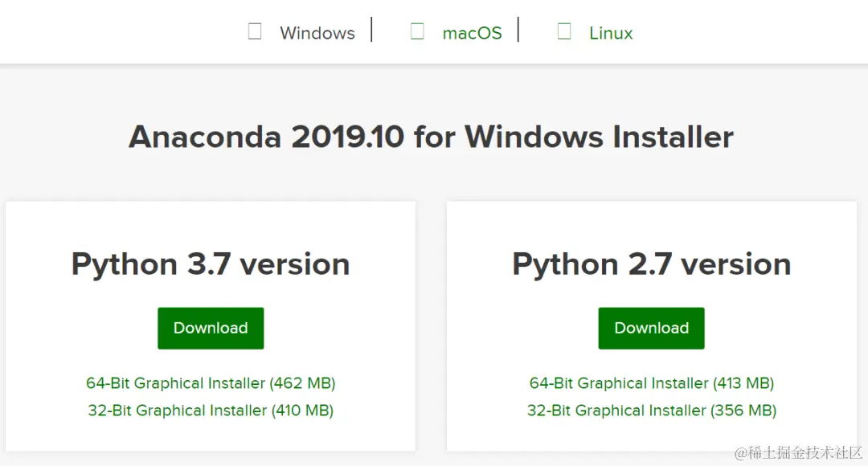Click the separator bar after macOS tab
This screenshot has width=868, height=466.
coord(518,29)
